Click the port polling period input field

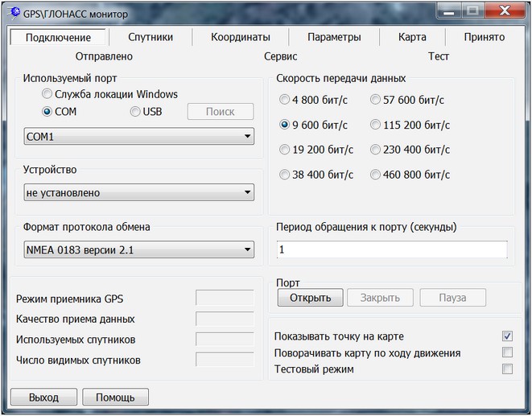(391, 250)
